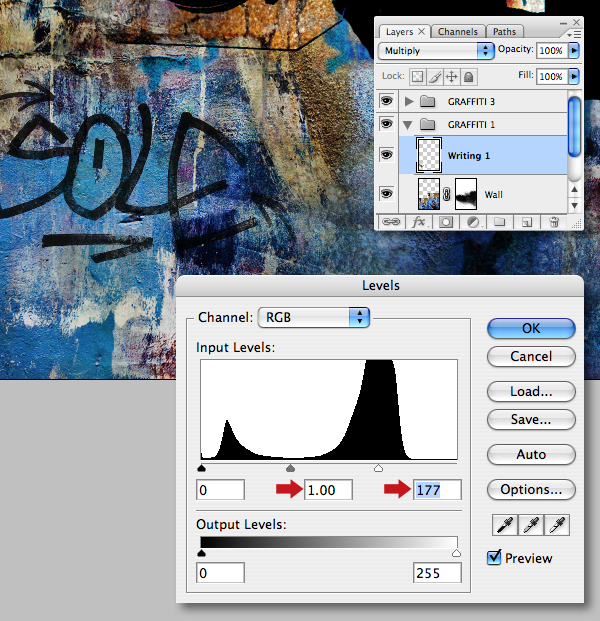
Task: Select white point eyedropper in Levels
Action: click(556, 525)
